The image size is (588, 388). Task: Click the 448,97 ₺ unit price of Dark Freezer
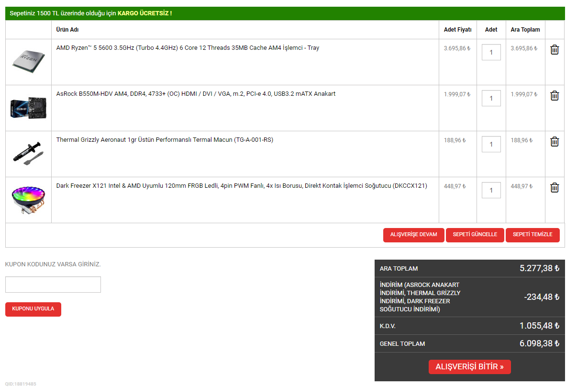(x=455, y=186)
